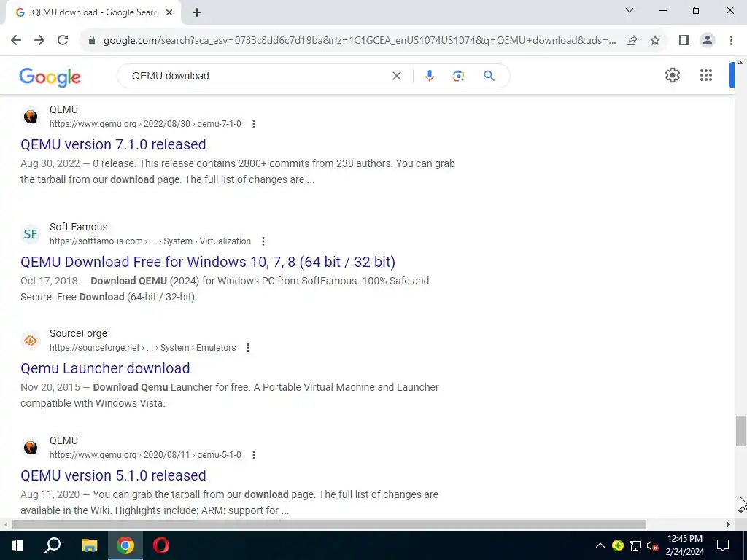Screen dimensions: 747x560
Task: Open the Google apps grid
Action: 706,75
